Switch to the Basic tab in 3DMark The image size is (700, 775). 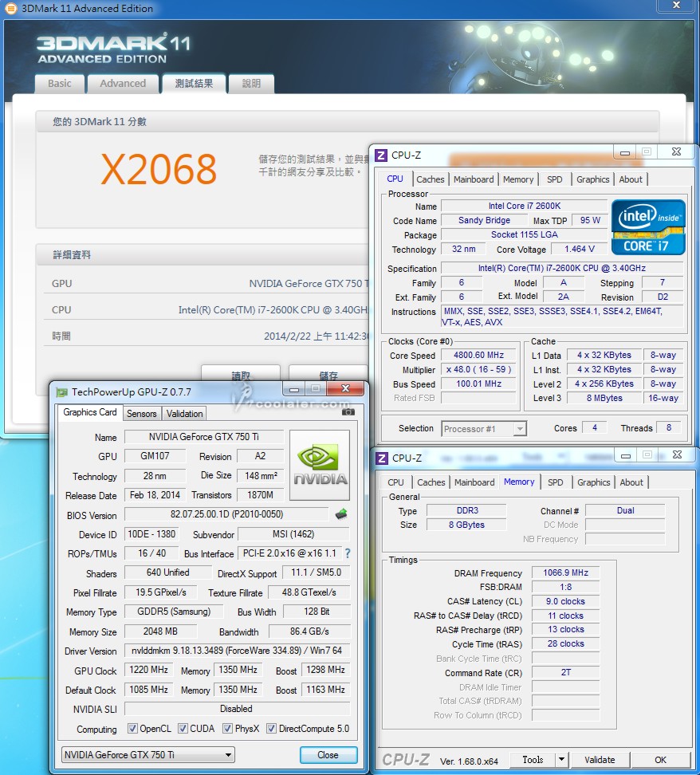(60, 84)
